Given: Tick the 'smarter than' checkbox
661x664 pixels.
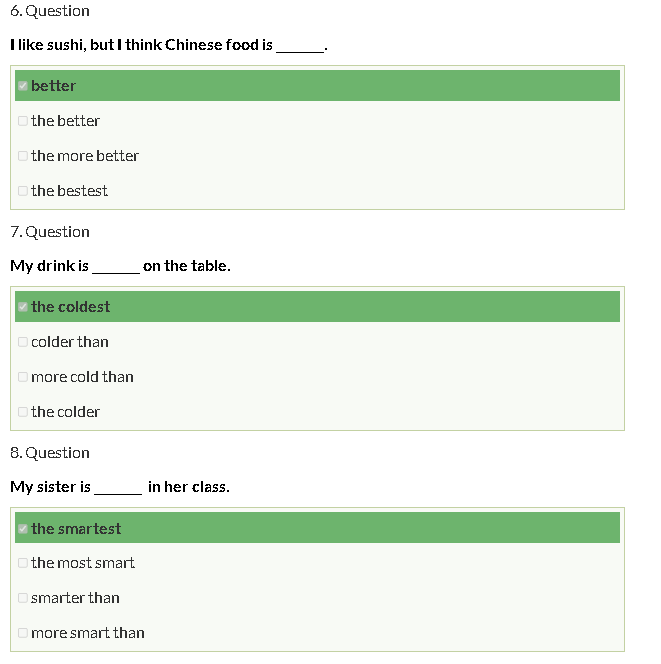Looking at the screenshot, I should [23, 598].
